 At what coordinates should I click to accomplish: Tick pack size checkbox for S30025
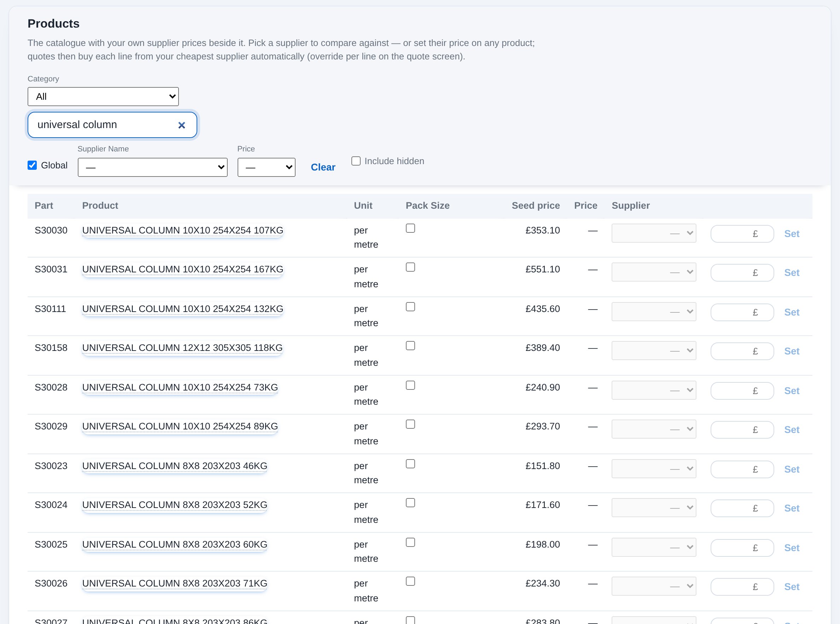click(410, 542)
